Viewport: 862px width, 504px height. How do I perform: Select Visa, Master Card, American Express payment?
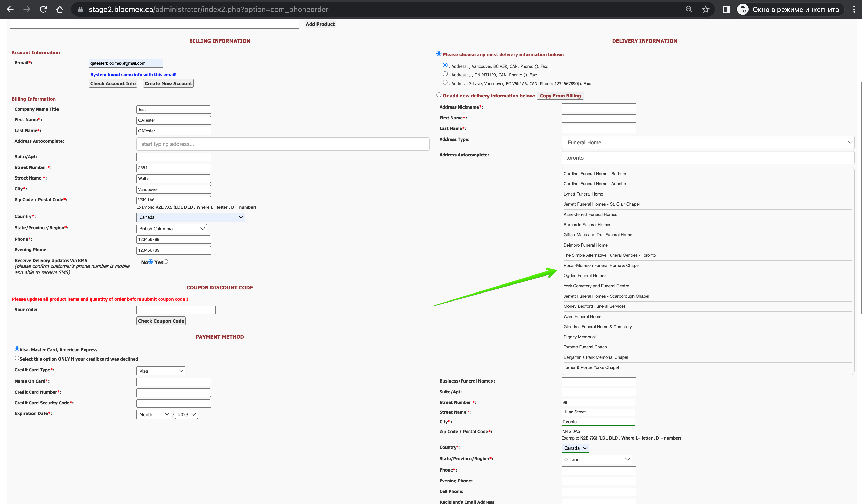17,349
